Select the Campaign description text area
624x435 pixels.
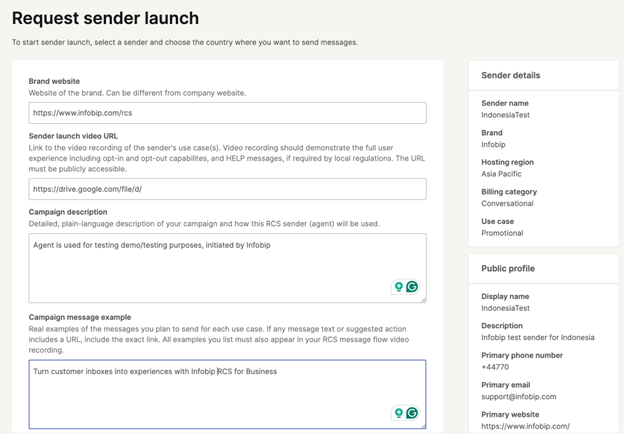(210, 265)
